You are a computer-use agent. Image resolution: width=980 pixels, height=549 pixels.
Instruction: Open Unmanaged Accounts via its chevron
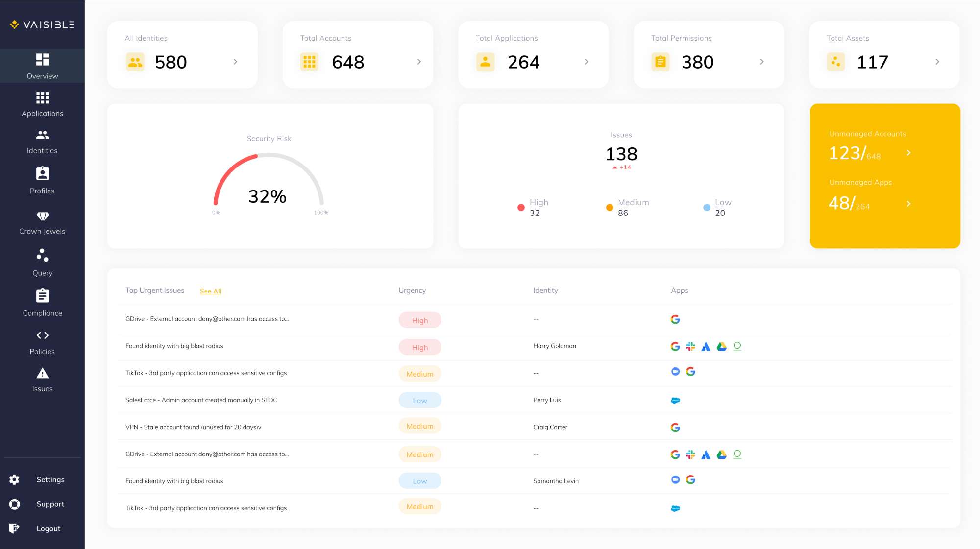coord(908,153)
